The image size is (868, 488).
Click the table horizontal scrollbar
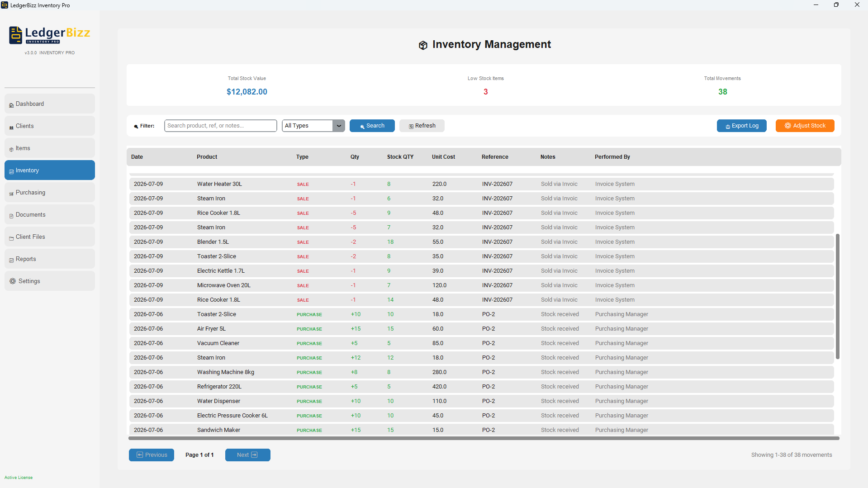click(484, 438)
